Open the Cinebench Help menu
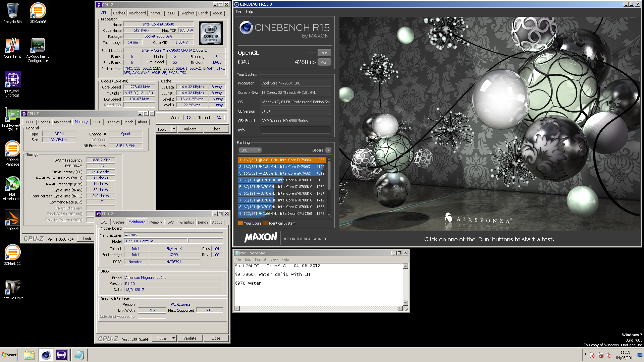 tap(249, 11)
